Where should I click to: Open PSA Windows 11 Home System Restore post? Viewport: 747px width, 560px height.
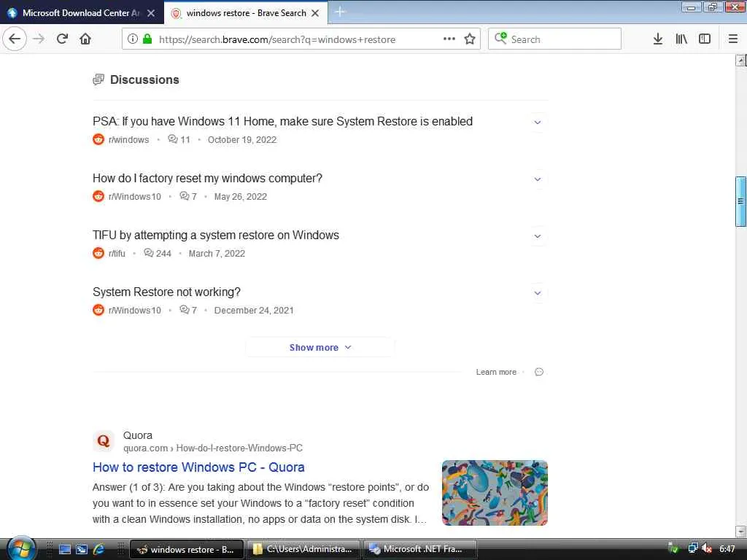[x=282, y=122]
